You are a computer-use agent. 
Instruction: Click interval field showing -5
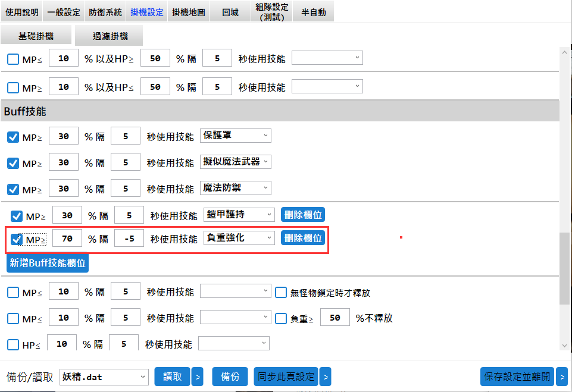pos(129,238)
